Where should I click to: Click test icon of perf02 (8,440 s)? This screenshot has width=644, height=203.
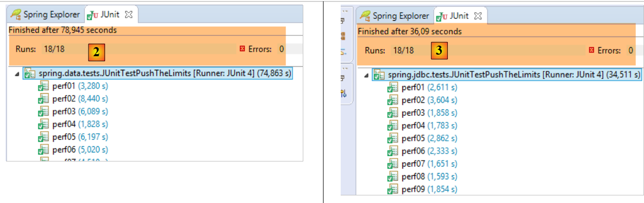(43, 99)
